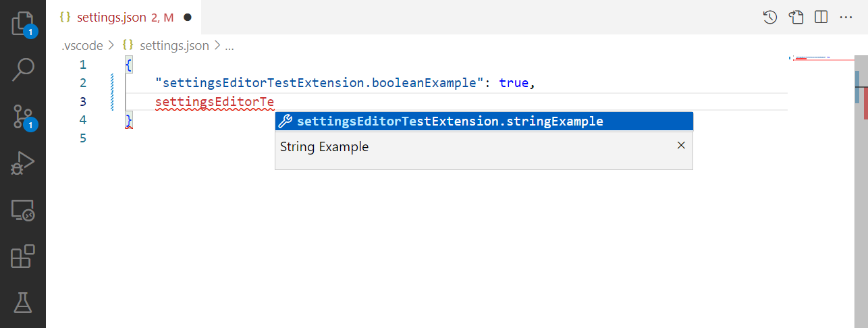
Task: Open the Run and Debug view
Action: (23, 163)
